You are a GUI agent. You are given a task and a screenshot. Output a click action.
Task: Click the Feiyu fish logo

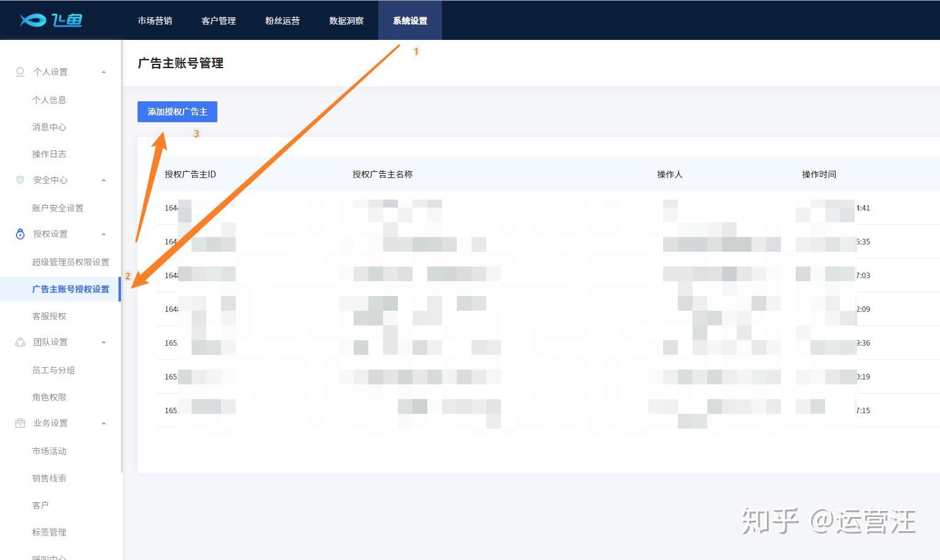(50, 20)
